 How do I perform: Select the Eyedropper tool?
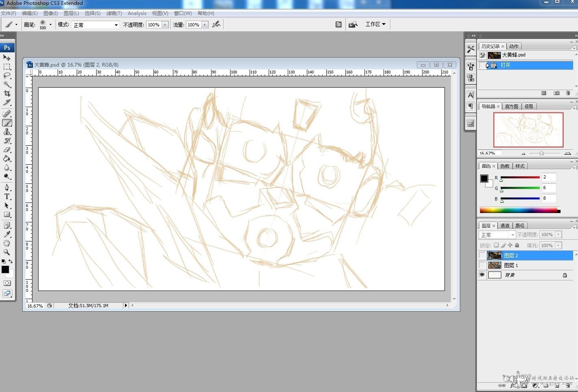7,235
